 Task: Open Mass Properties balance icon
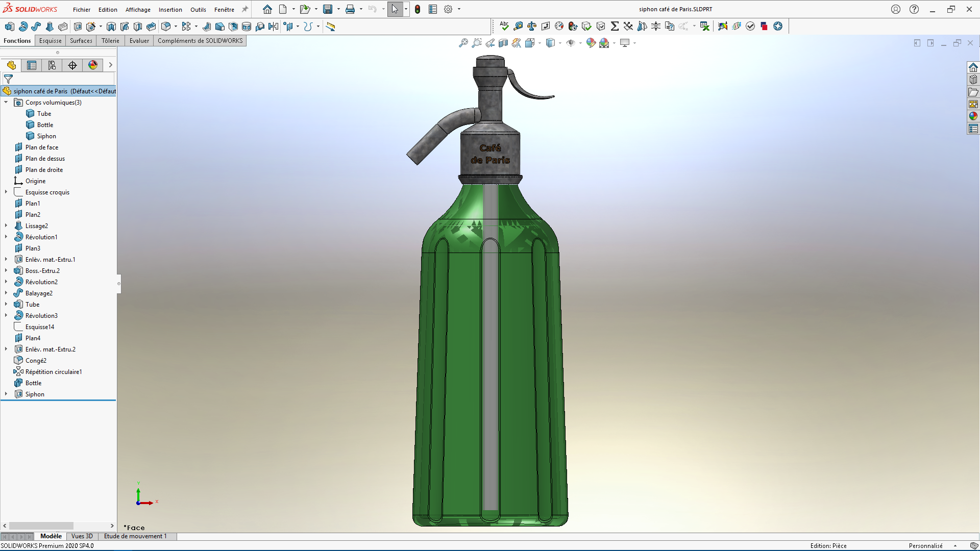coord(532,26)
